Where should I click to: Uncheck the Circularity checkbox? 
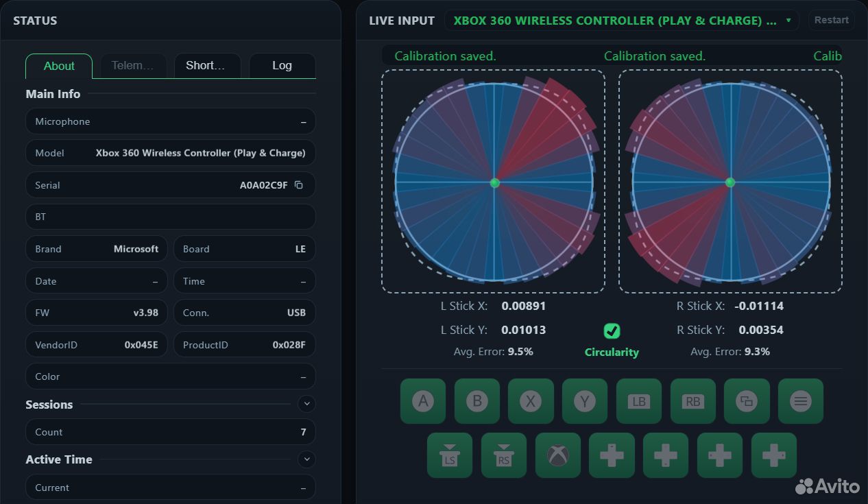[x=612, y=331]
